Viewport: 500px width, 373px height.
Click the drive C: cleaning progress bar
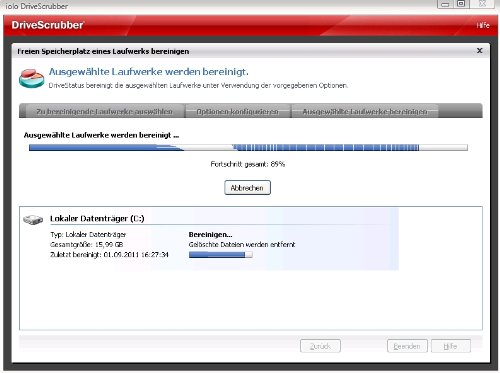[220, 255]
